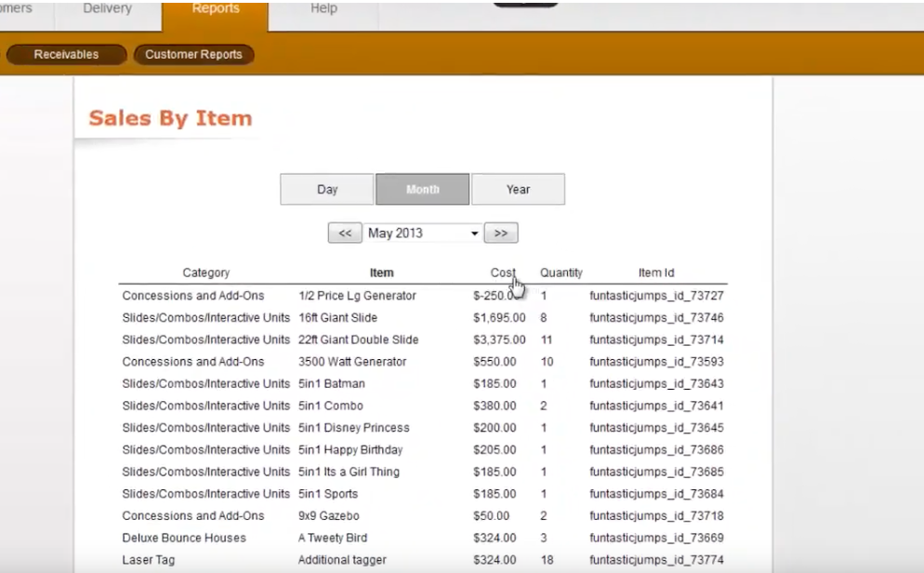Sort by Item Id column header

[x=656, y=273]
